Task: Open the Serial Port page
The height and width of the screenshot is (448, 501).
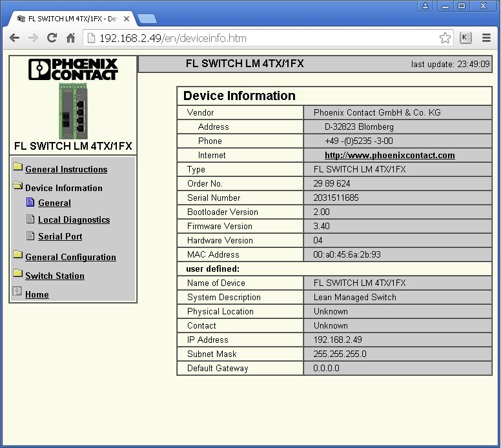Action: (x=60, y=236)
